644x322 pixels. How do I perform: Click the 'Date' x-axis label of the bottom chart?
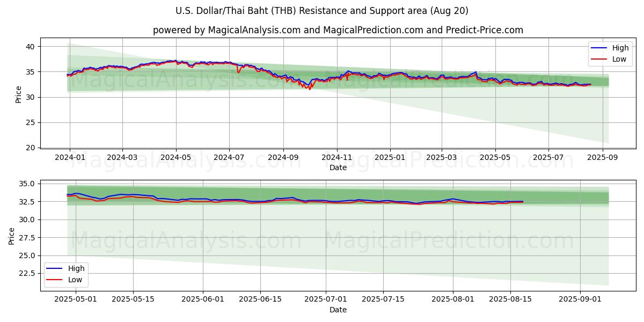pyautogui.click(x=338, y=310)
